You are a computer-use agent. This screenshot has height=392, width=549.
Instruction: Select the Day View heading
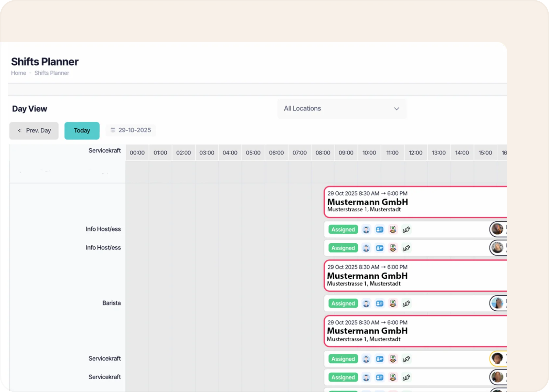(29, 109)
